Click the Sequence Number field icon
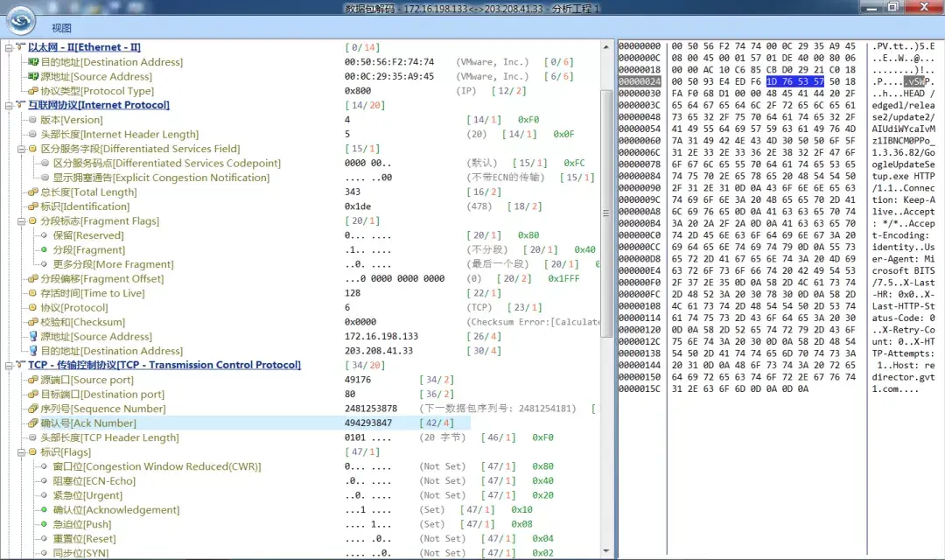945x560 pixels. tap(33, 409)
